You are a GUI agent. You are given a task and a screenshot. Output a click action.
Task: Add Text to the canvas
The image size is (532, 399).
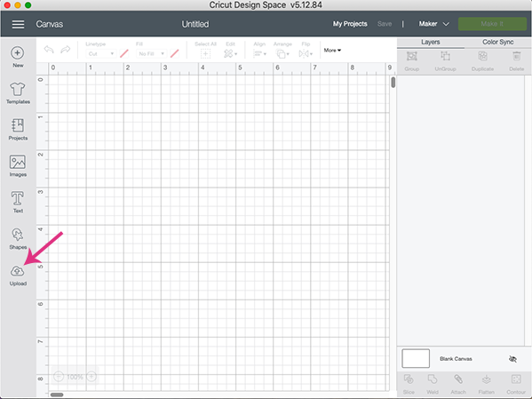pyautogui.click(x=18, y=202)
